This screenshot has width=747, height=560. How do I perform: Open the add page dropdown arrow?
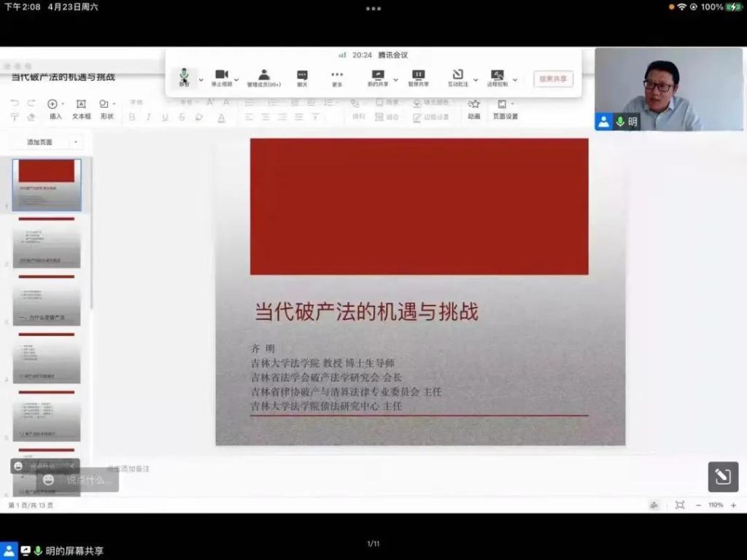77,142
